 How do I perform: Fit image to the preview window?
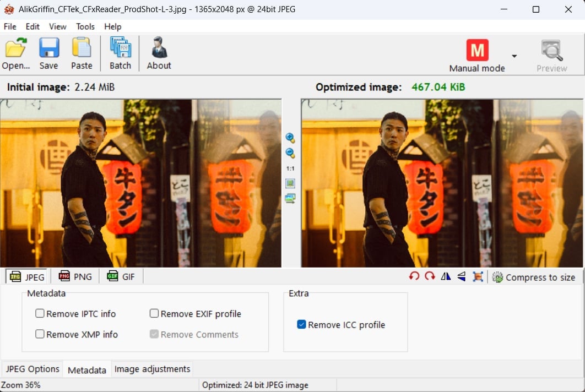[290, 183]
